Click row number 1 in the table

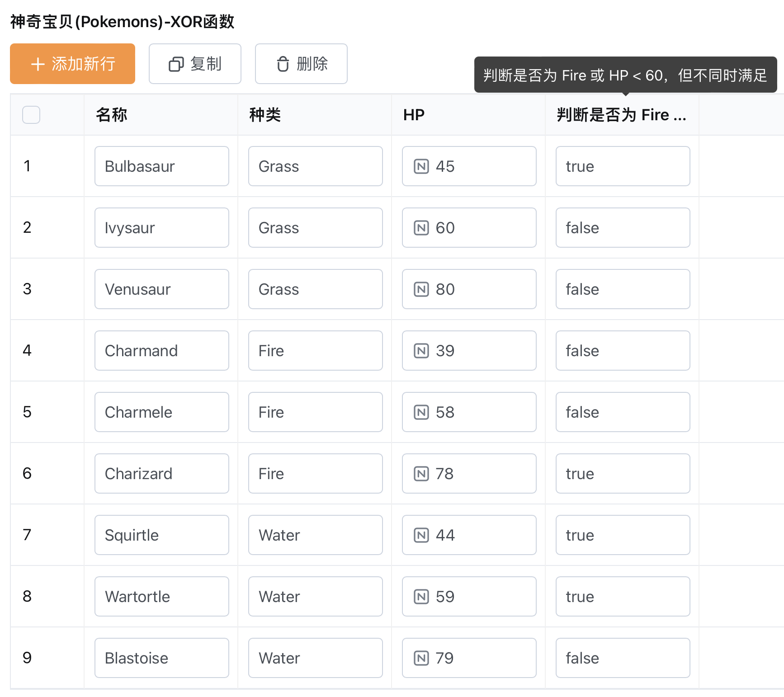click(x=27, y=166)
